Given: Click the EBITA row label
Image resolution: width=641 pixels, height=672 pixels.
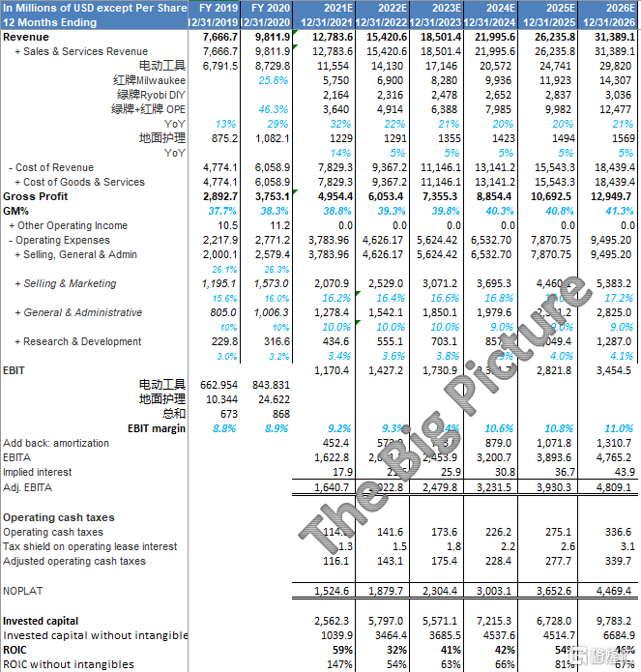Looking at the screenshot, I should pos(16,457).
